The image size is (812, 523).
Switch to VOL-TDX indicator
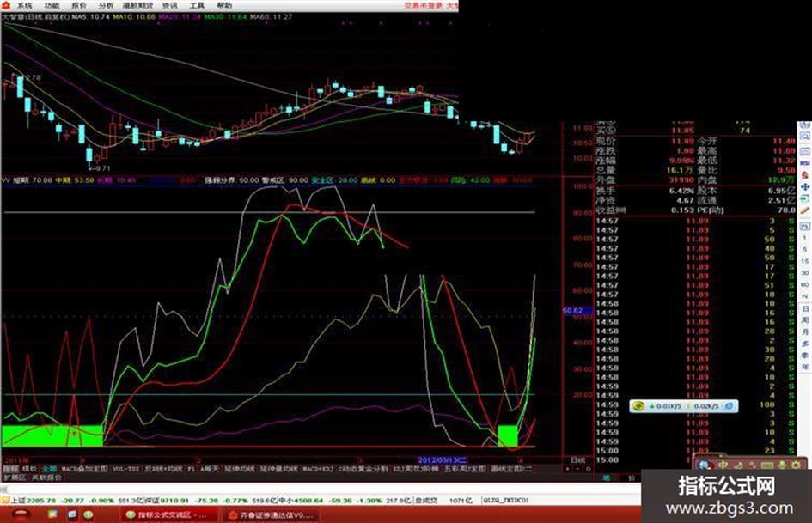126,469
